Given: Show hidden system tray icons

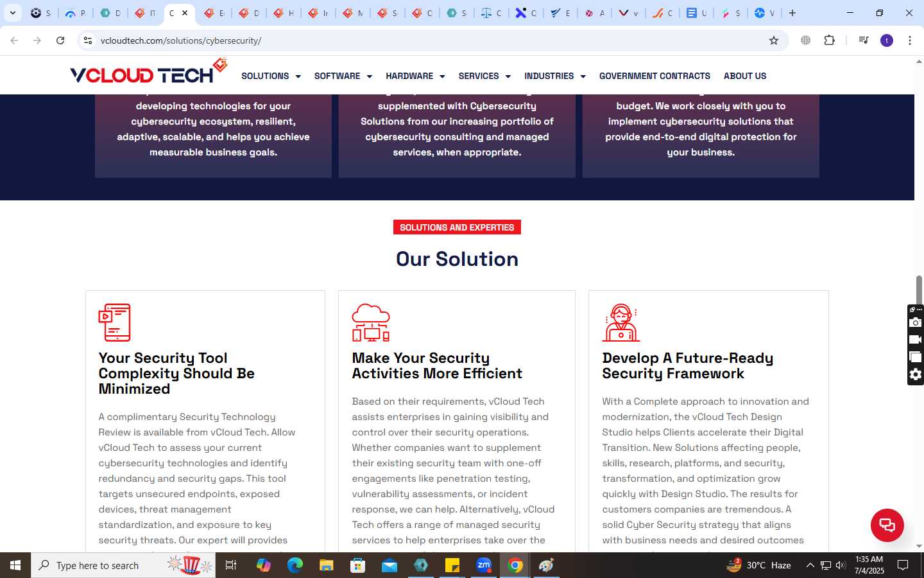Looking at the screenshot, I should (x=810, y=565).
